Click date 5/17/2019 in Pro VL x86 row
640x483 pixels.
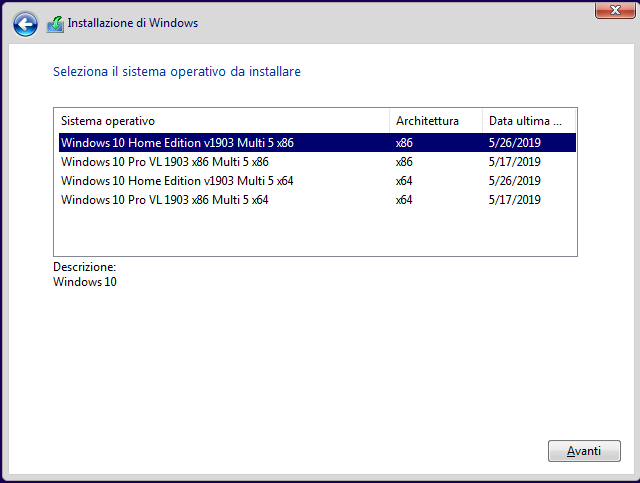pyautogui.click(x=515, y=162)
